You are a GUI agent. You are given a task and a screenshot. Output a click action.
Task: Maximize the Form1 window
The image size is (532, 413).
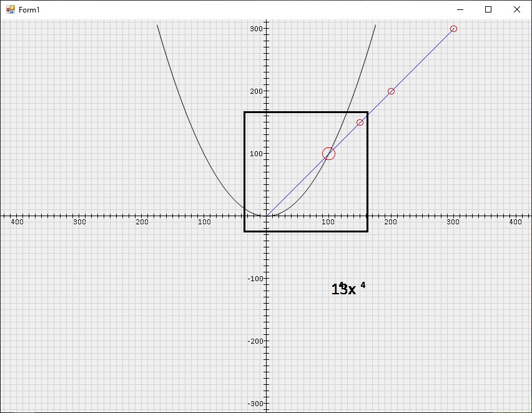[489, 9]
